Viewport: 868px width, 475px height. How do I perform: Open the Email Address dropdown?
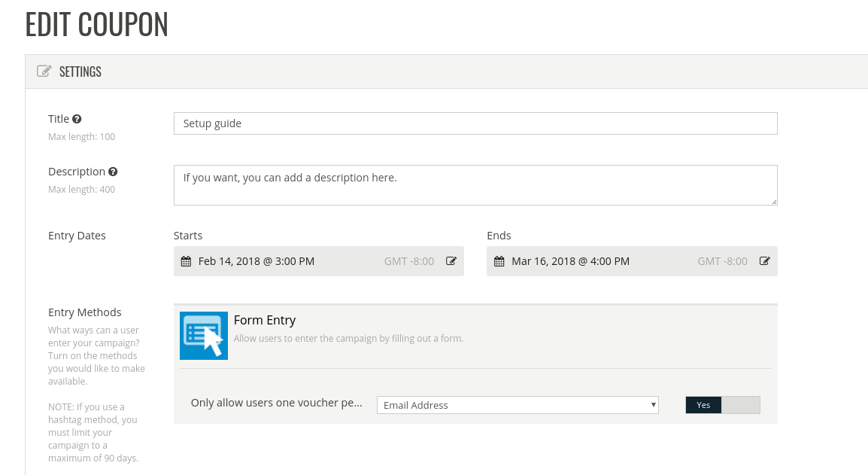pyautogui.click(x=517, y=405)
